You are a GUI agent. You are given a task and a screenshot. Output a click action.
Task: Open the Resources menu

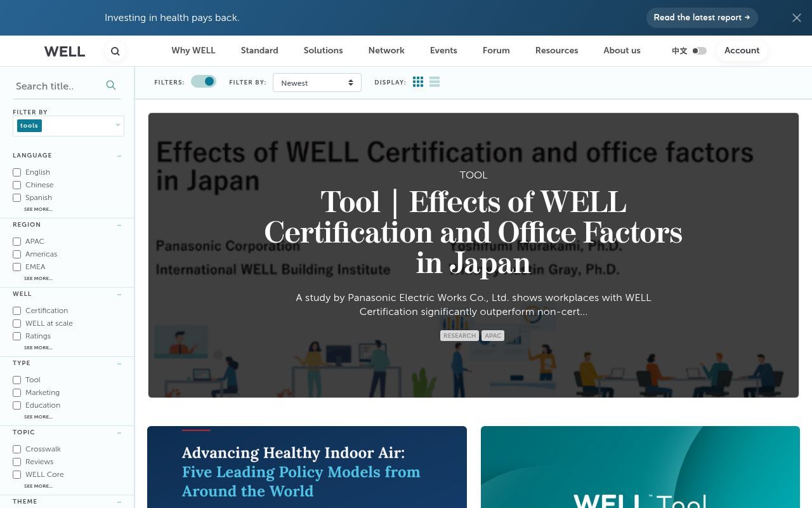(x=556, y=51)
